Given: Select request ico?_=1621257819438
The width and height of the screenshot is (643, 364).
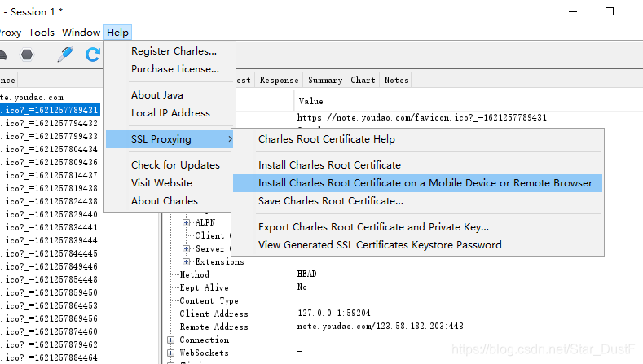Looking at the screenshot, I should tap(50, 189).
